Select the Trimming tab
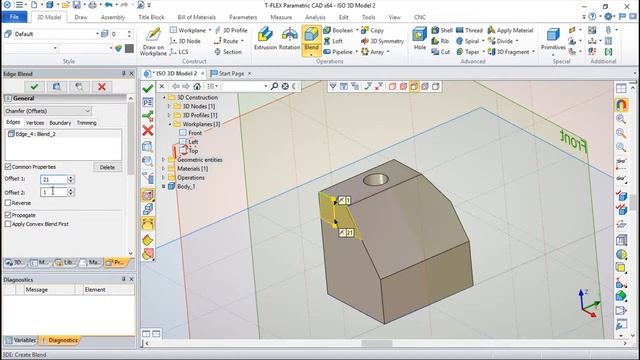640x360 pixels. [x=87, y=123]
